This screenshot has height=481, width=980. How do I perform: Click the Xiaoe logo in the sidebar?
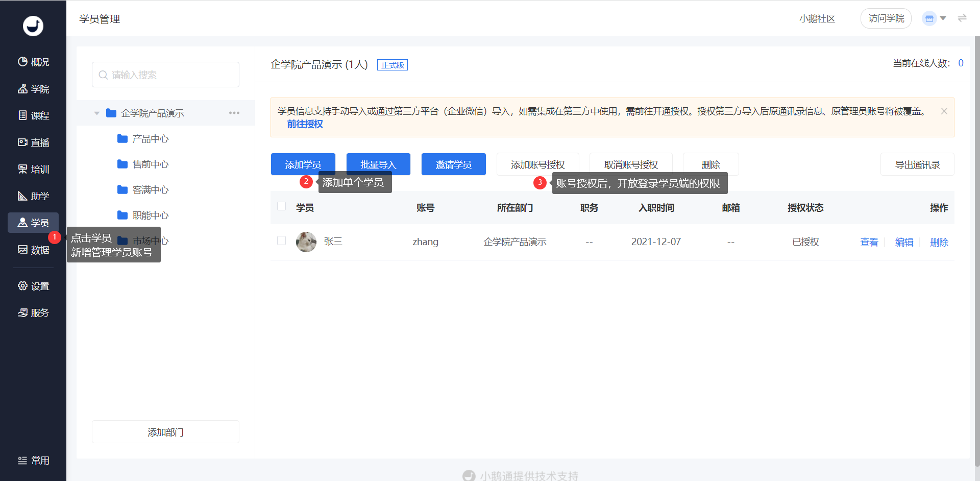click(x=33, y=26)
